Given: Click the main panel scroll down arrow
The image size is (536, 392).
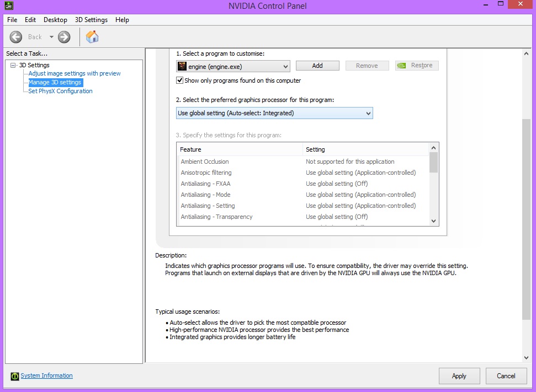Looking at the screenshot, I should pos(526,357).
